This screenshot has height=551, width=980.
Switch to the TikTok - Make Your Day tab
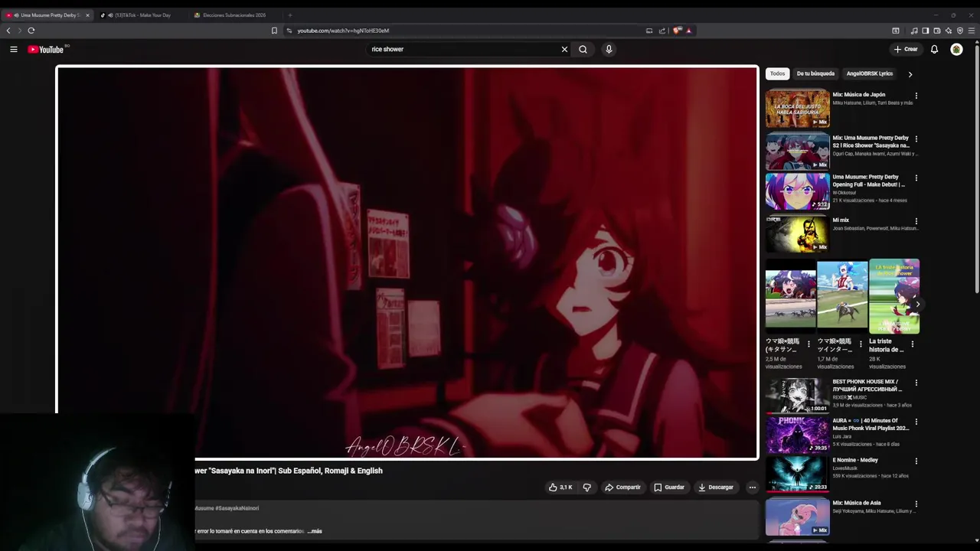[142, 15]
